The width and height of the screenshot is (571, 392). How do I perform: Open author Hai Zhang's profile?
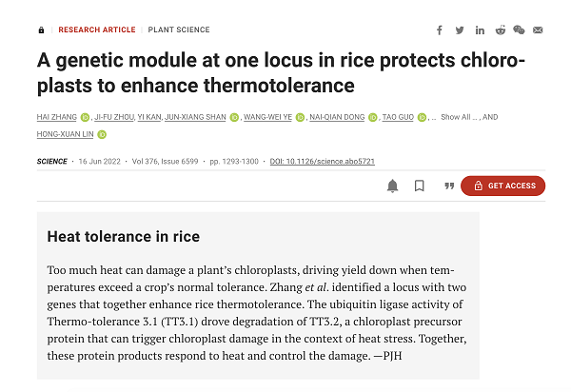point(57,117)
